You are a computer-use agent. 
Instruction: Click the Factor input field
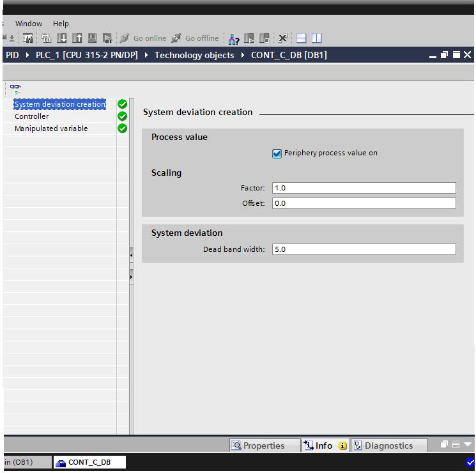[x=364, y=188]
